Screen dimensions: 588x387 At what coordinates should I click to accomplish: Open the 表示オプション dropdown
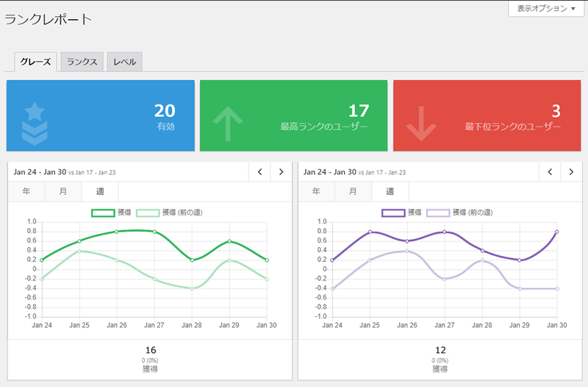coord(546,8)
